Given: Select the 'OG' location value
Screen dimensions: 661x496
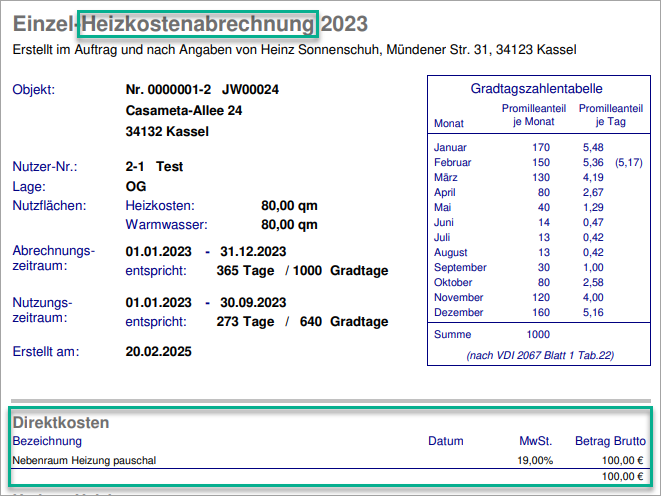Looking at the screenshot, I should tap(136, 186).
